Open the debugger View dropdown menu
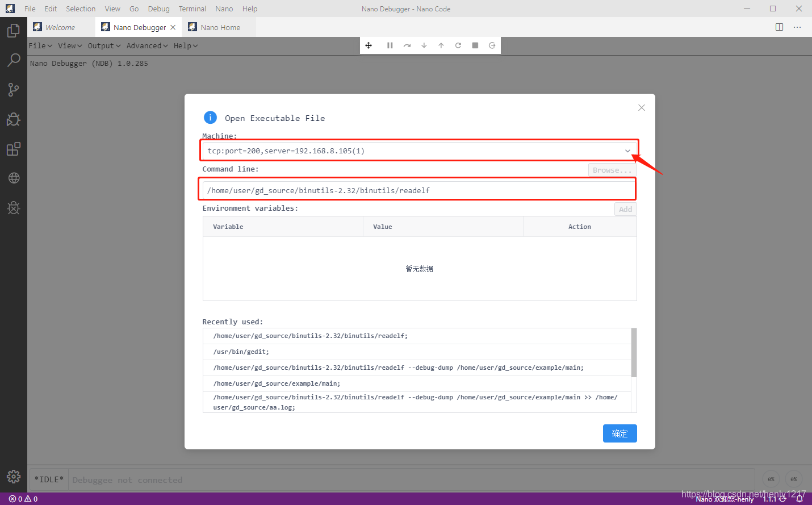The width and height of the screenshot is (812, 505). click(x=70, y=45)
